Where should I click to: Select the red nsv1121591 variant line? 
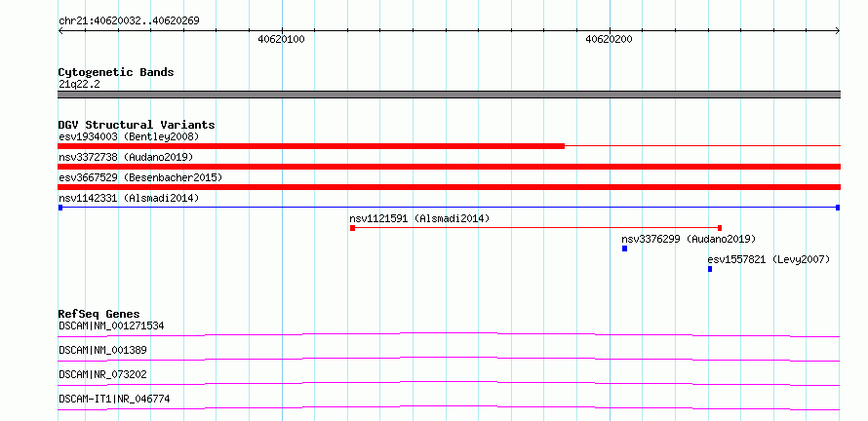click(535, 228)
